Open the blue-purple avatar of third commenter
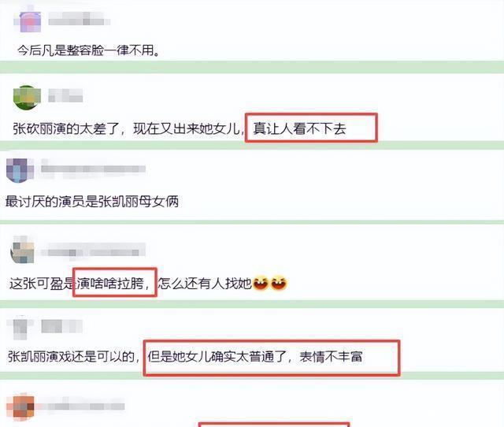This screenshot has width=504, height=427. [x=20, y=171]
